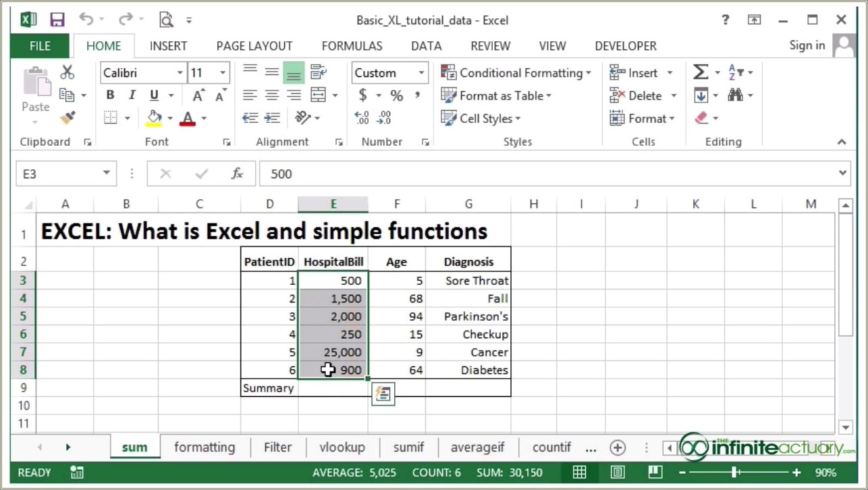Toggle the highlighted Bottom Align button
868x490 pixels.
[294, 72]
